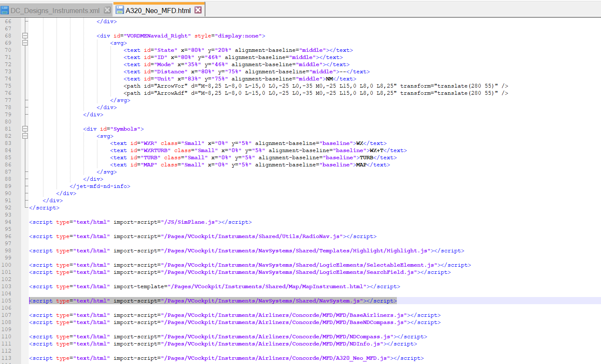Click the closing jet-mfd-nd-info tag

pos(100,186)
